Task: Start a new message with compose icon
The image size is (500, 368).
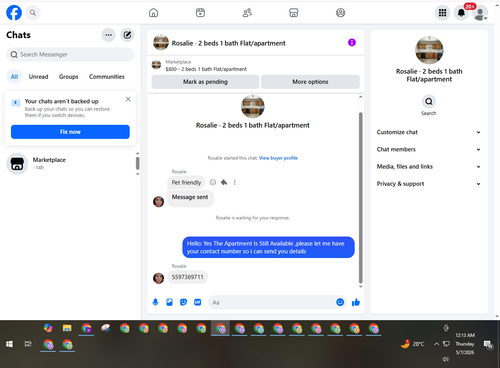Action: (127, 35)
